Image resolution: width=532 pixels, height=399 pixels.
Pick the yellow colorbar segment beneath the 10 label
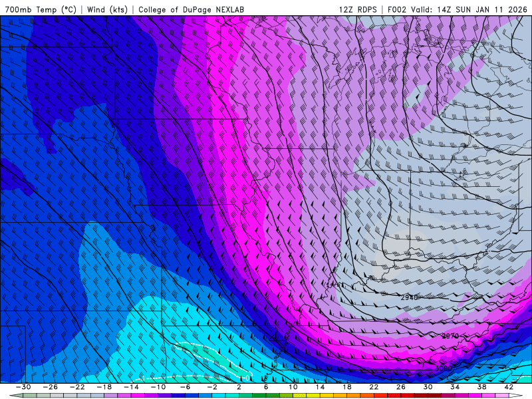[x=300, y=396]
